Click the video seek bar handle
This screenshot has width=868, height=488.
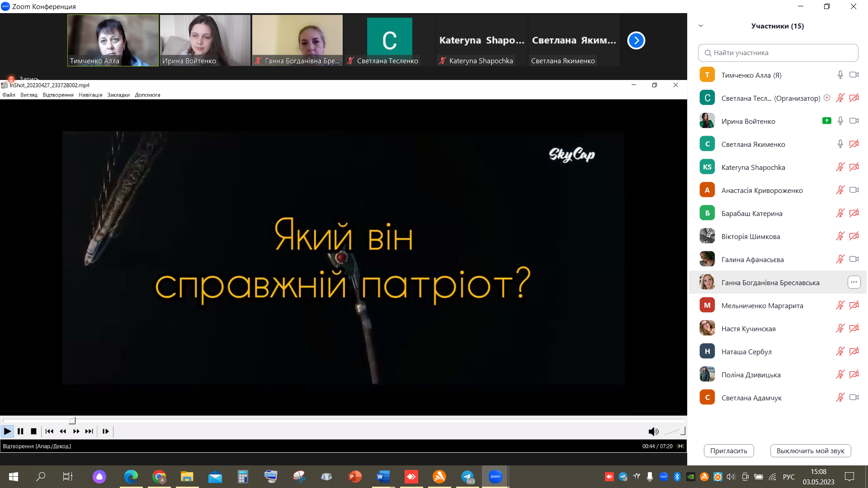72,421
